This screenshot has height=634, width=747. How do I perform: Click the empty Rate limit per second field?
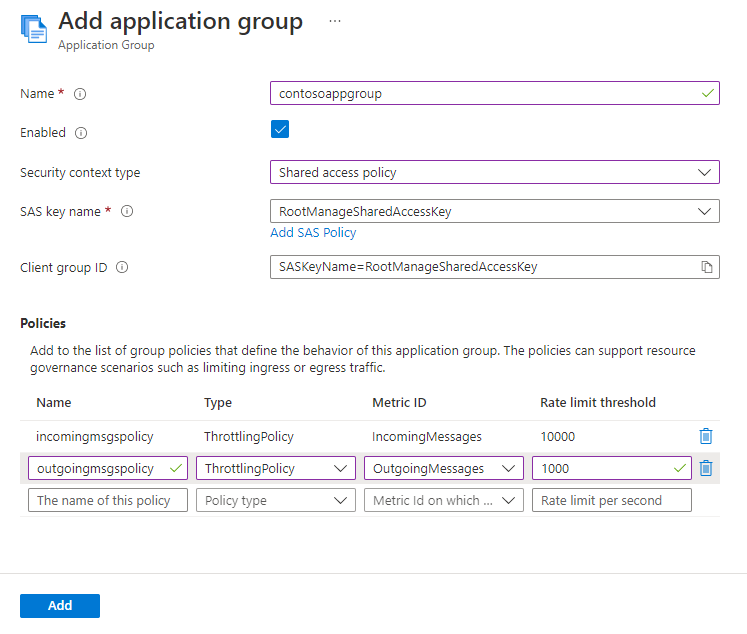coord(611,500)
